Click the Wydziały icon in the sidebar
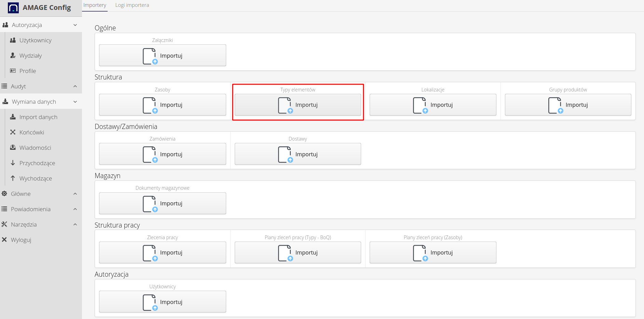This screenshot has width=644, height=319. click(13, 56)
